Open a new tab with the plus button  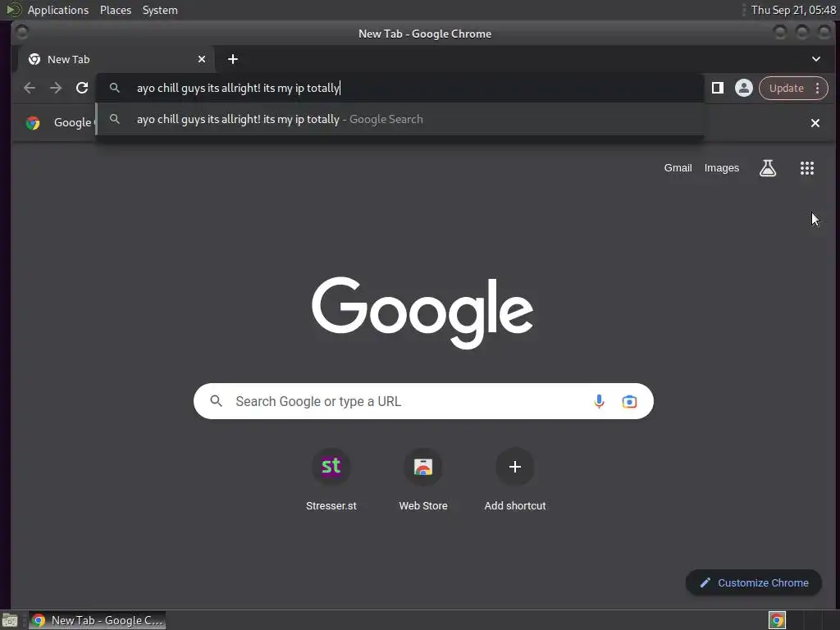[232, 59]
